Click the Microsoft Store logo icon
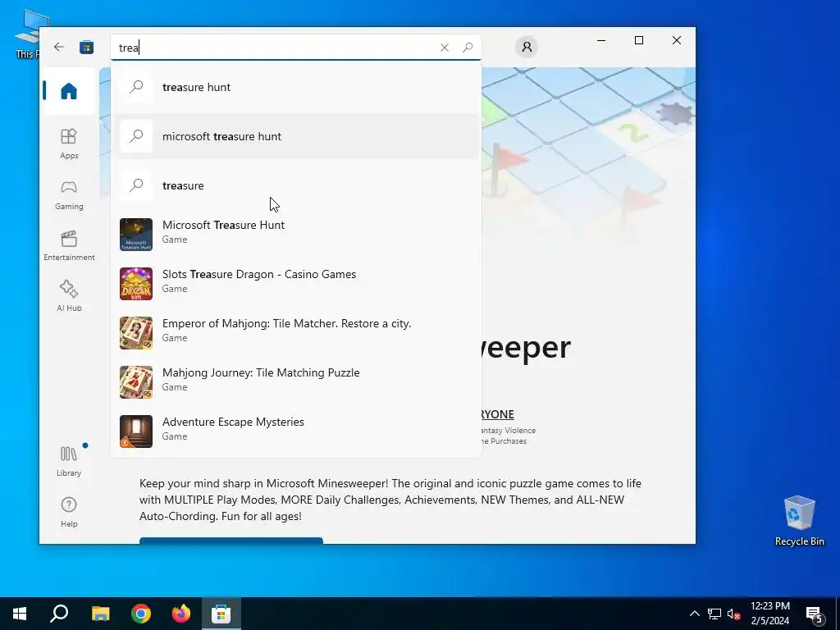840x630 pixels. [86, 47]
